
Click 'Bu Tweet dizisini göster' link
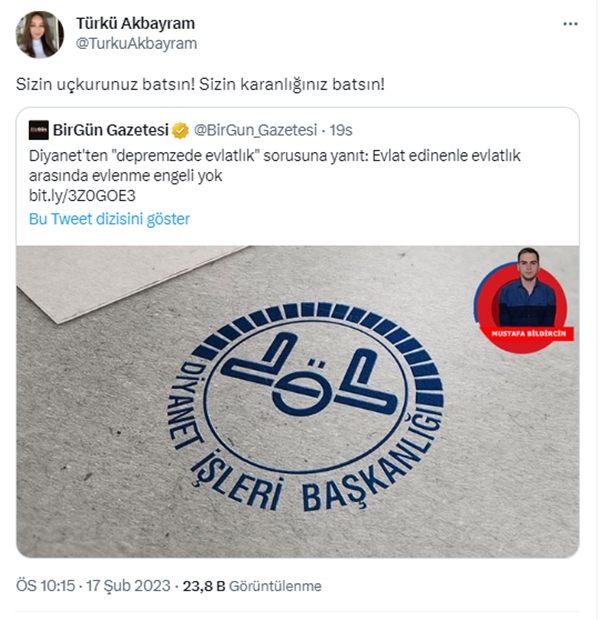coord(110,219)
